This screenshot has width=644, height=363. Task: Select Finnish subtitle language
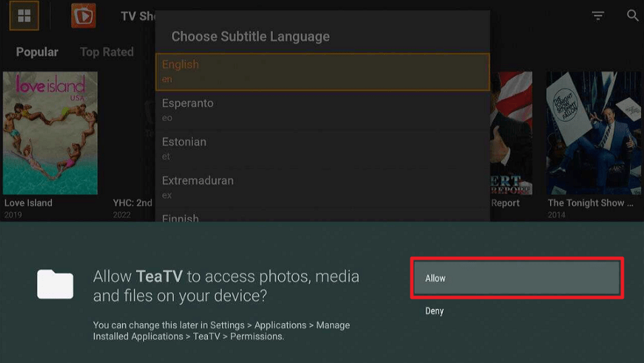click(x=323, y=216)
